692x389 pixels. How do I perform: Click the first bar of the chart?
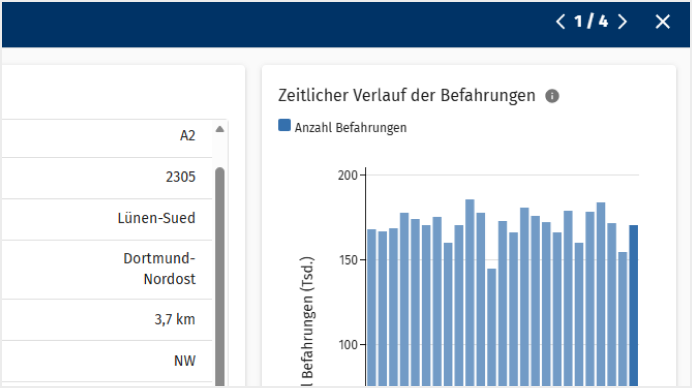point(372,308)
